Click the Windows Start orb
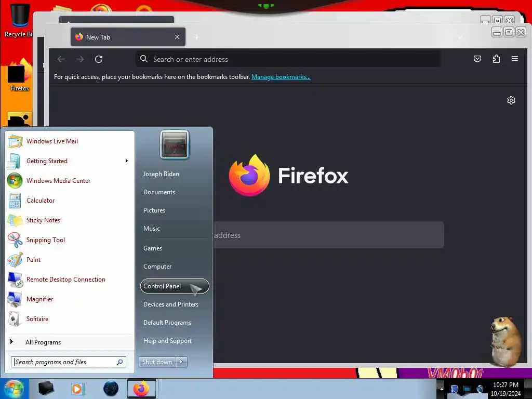The height and width of the screenshot is (399, 532). click(x=13, y=389)
